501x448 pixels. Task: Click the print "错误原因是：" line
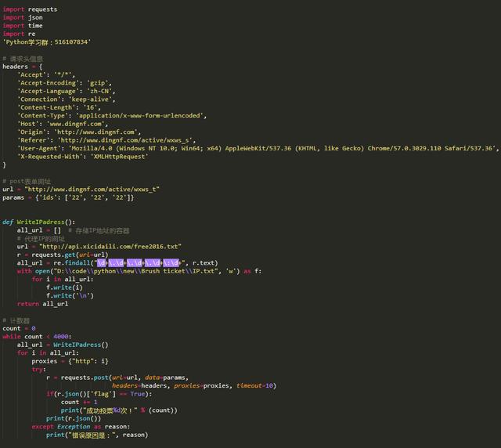pos(97,435)
